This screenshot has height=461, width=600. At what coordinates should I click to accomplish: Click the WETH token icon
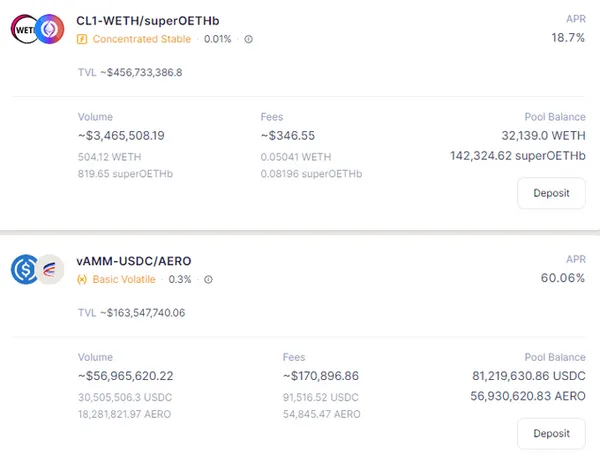point(25,29)
